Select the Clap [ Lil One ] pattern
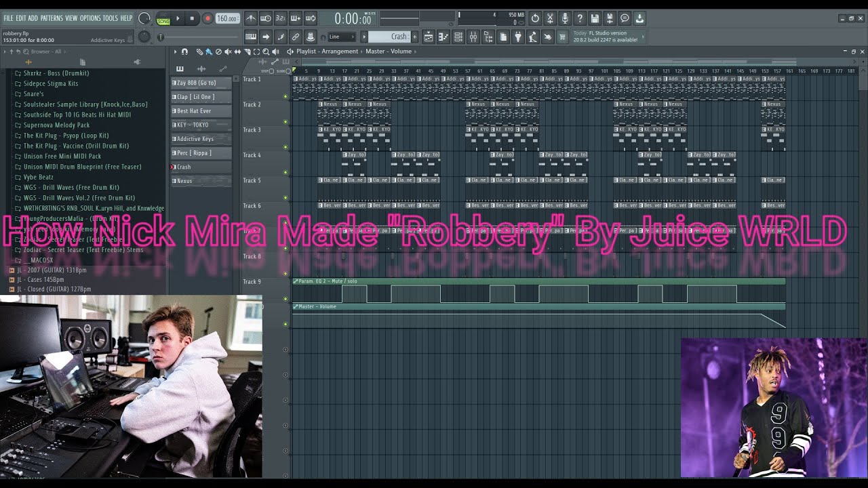The height and width of the screenshot is (488, 868). pyautogui.click(x=201, y=97)
